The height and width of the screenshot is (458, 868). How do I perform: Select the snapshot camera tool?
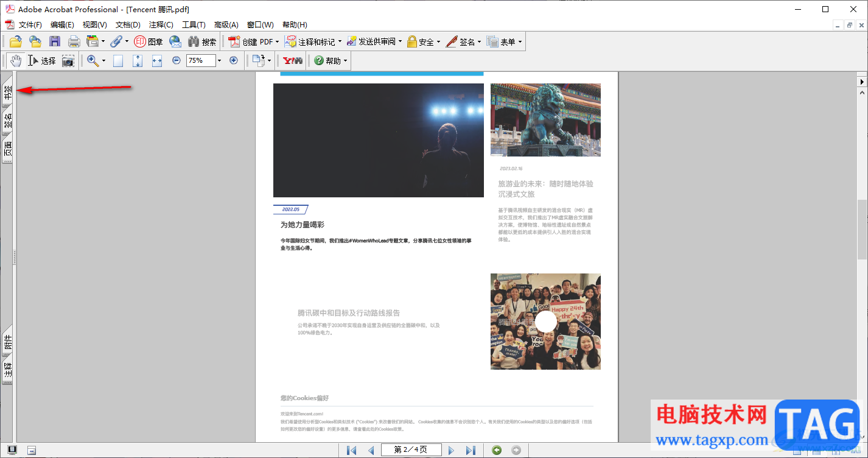point(68,60)
